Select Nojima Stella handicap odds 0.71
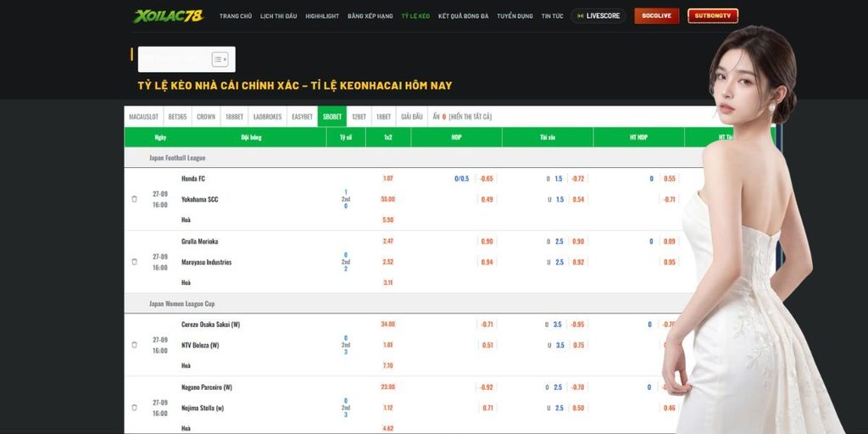This screenshot has width=868, height=434. (487, 408)
